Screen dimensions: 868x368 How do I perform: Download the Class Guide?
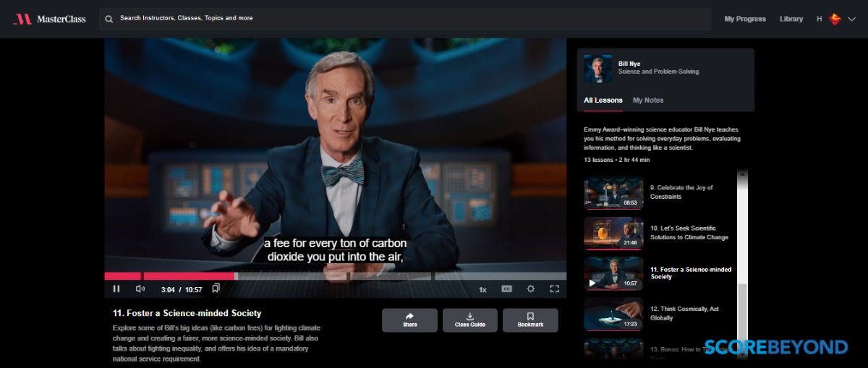pos(469,320)
